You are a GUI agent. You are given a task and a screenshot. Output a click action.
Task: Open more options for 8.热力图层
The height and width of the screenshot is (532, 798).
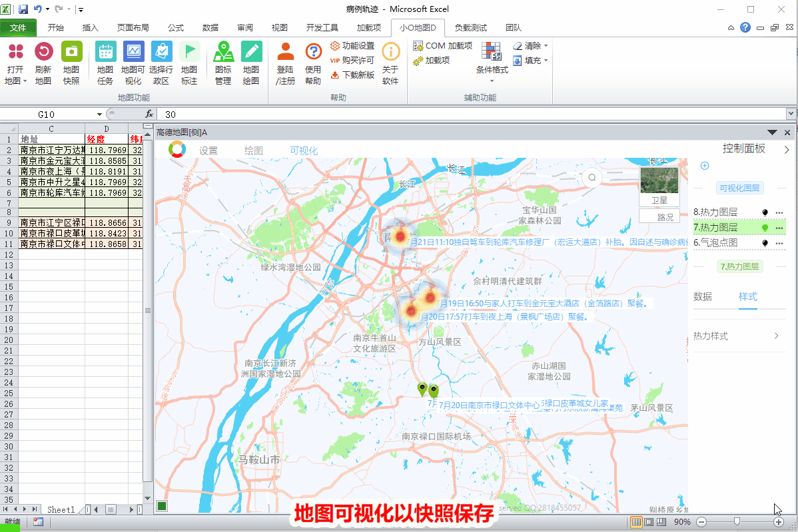(779, 212)
